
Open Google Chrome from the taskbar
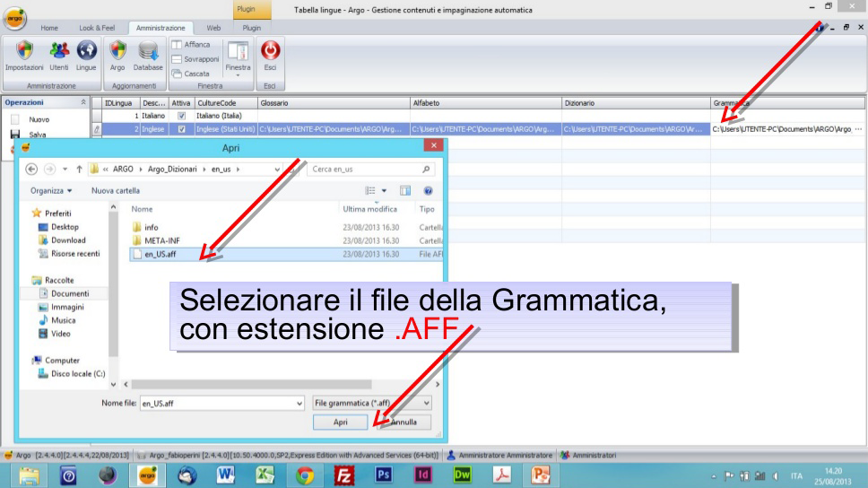305,475
